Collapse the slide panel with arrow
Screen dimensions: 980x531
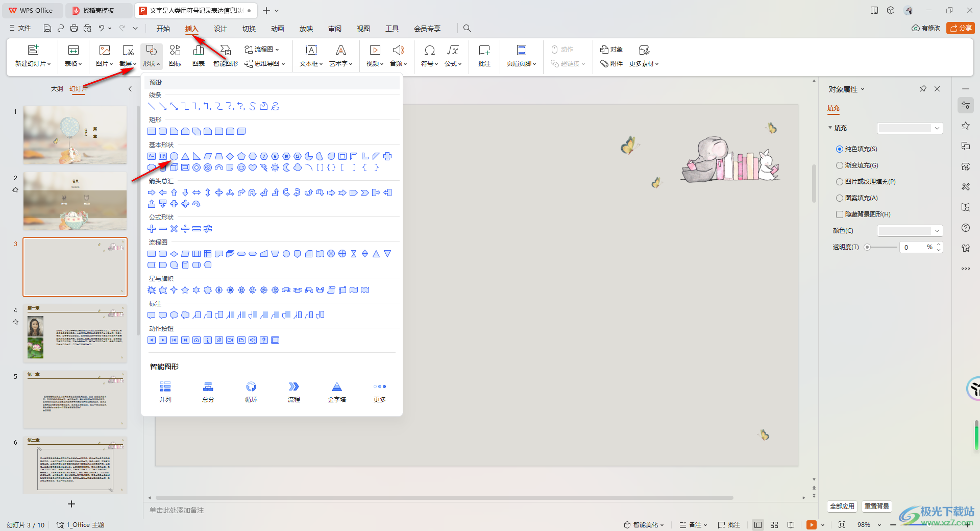(x=130, y=89)
